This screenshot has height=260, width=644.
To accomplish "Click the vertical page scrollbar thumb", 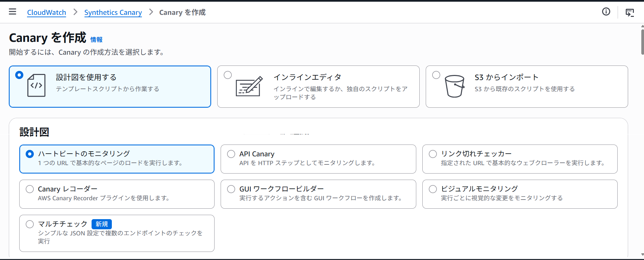I will [x=642, y=42].
